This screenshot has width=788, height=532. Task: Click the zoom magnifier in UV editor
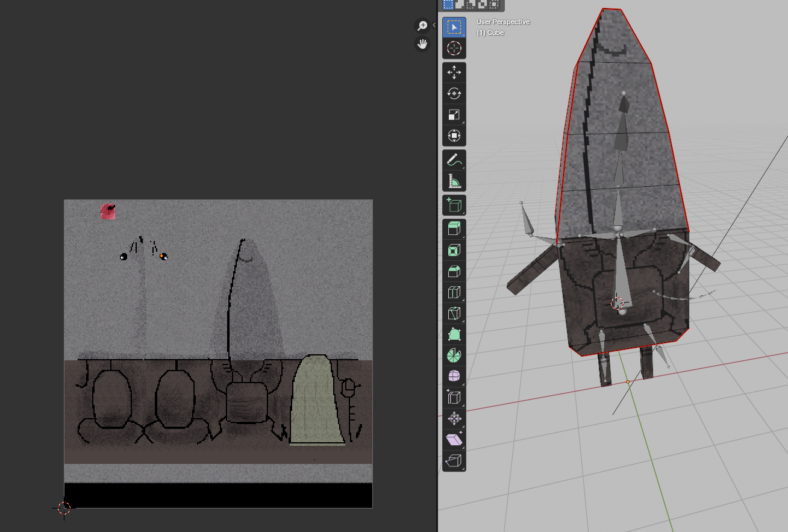422,25
